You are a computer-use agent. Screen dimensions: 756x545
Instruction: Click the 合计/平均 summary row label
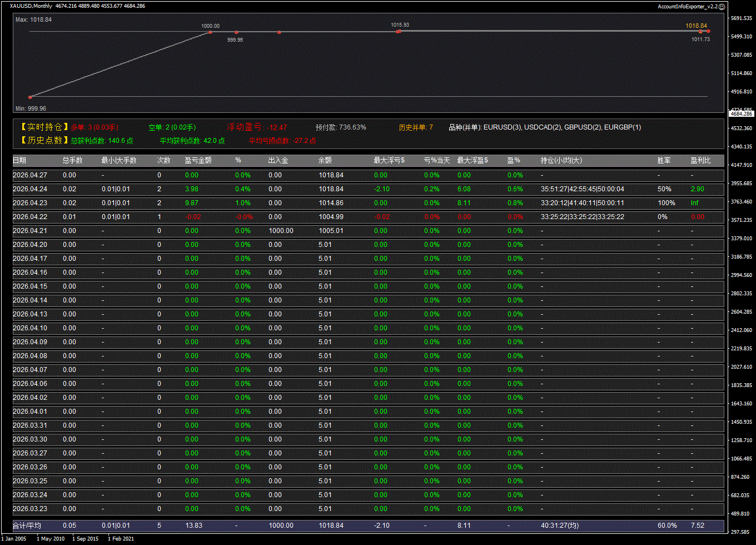[x=27, y=526]
